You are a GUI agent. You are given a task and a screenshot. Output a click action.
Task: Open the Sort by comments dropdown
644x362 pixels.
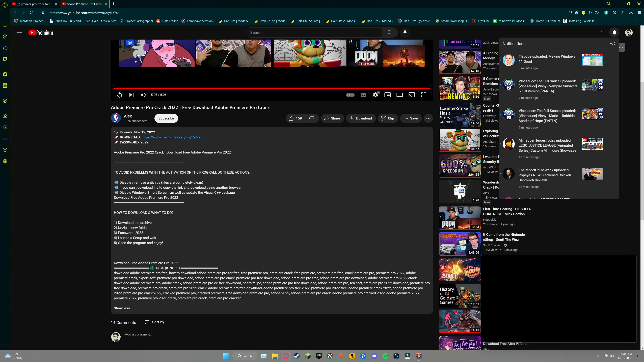(154, 322)
